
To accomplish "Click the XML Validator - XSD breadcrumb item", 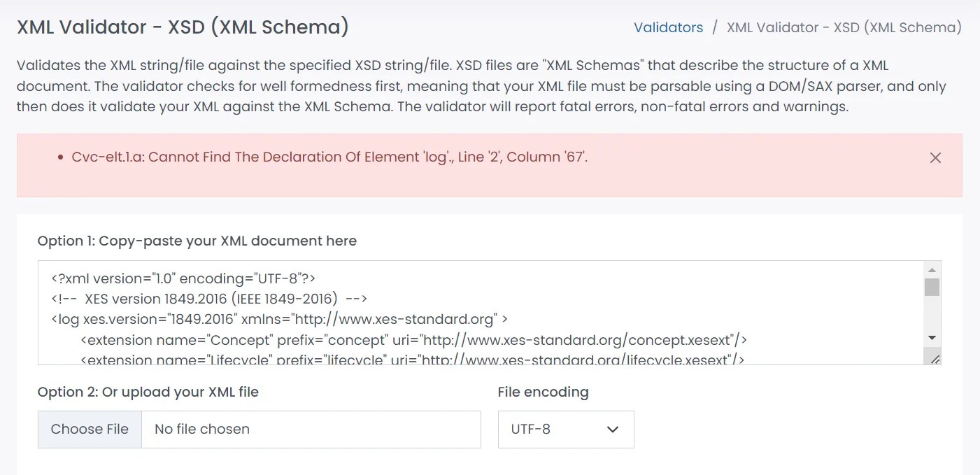I will 843,27.
